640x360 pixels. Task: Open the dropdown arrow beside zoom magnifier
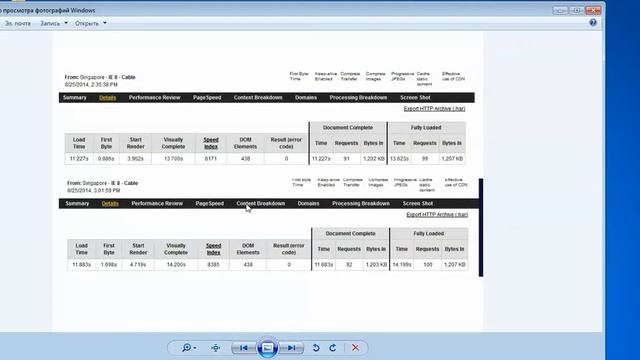point(195,348)
